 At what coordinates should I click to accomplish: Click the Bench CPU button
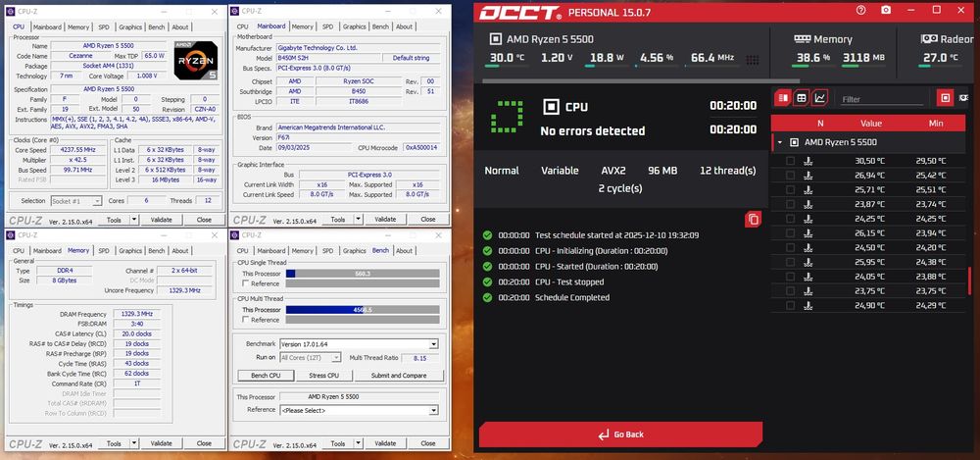[266, 376]
